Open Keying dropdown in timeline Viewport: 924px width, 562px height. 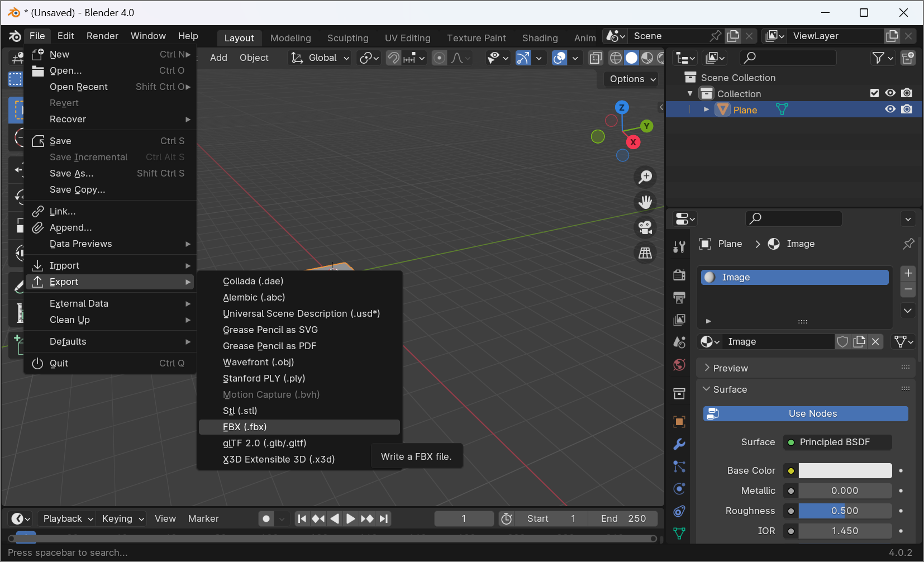pyautogui.click(x=122, y=519)
